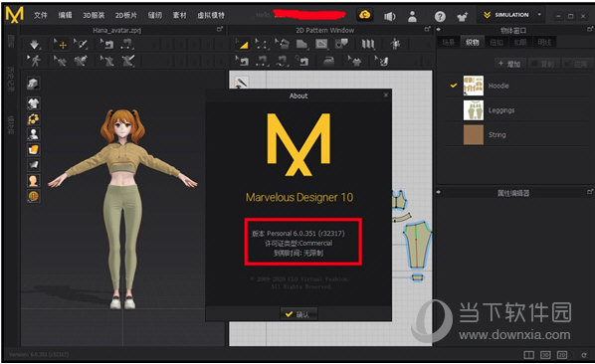Undock the 3D window Hana_avatar.zprj
This screenshot has width=595, height=364.
[219, 29]
